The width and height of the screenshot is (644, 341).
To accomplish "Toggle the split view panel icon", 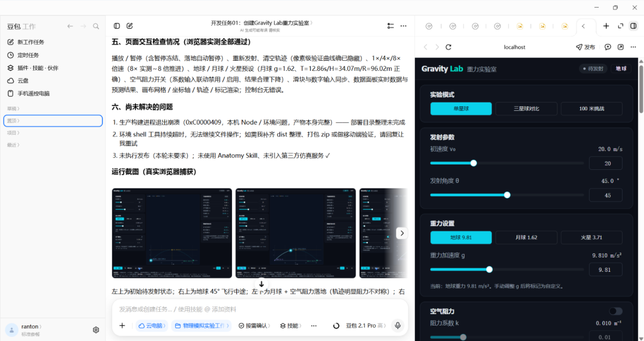I will pyautogui.click(x=634, y=26).
